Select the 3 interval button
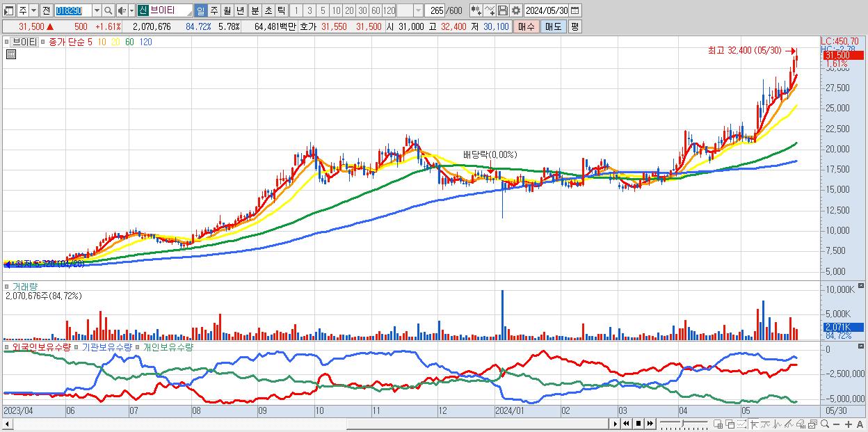868x432 pixels. coord(310,10)
